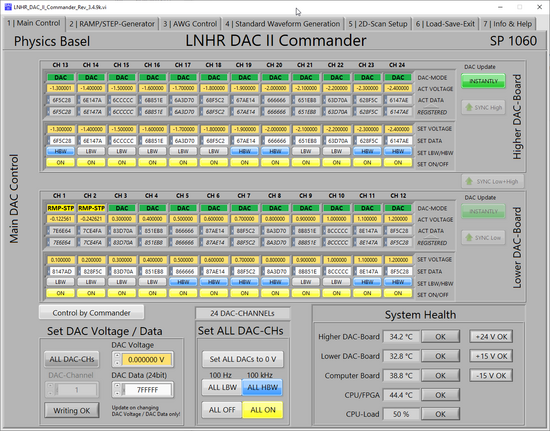Click CPU-Load value 50 %
The width and height of the screenshot is (550, 431).
[401, 414]
